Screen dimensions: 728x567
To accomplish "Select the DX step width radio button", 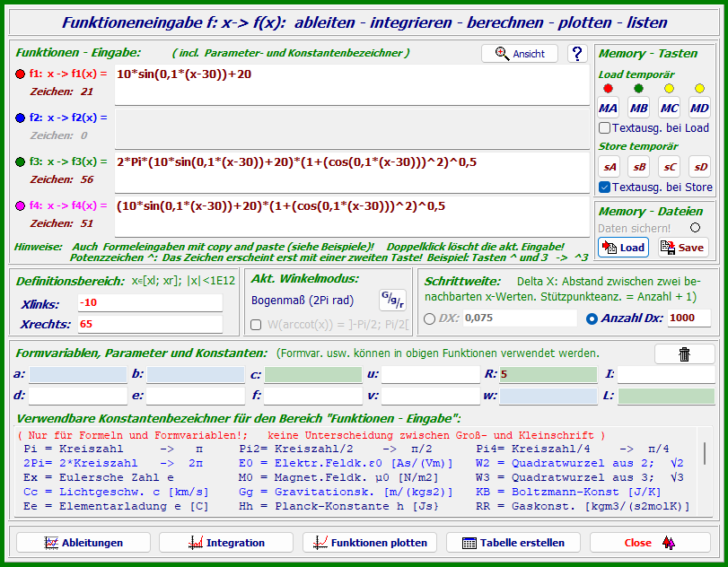I will coord(429,318).
